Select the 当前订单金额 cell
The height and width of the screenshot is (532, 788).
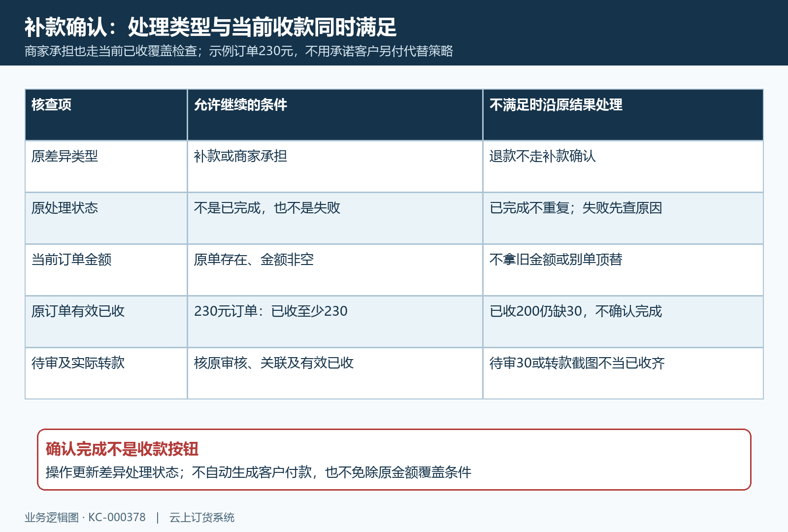106,270
